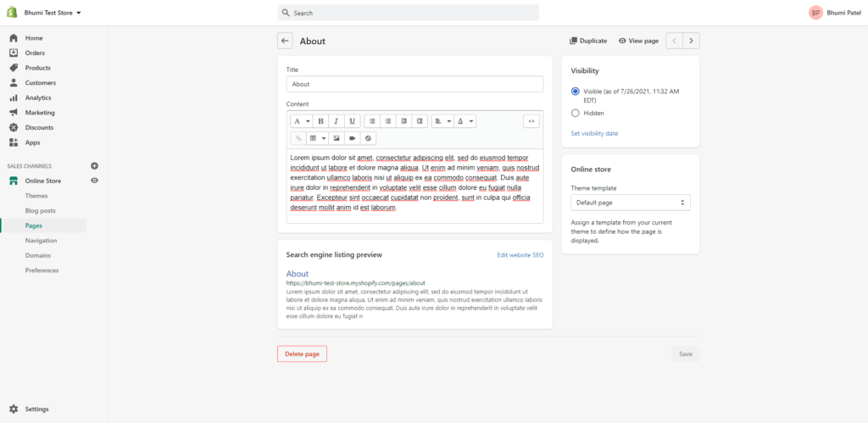Viewport: 868px width, 423px height.
Task: View Online Store via eye icon
Action: 94,181
